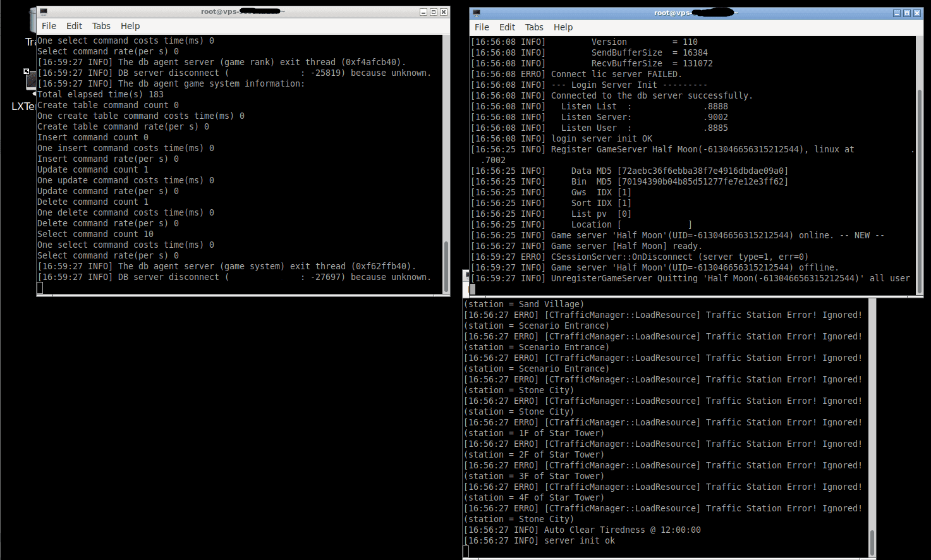Click 'Listen Server: .9002' line

599,117
